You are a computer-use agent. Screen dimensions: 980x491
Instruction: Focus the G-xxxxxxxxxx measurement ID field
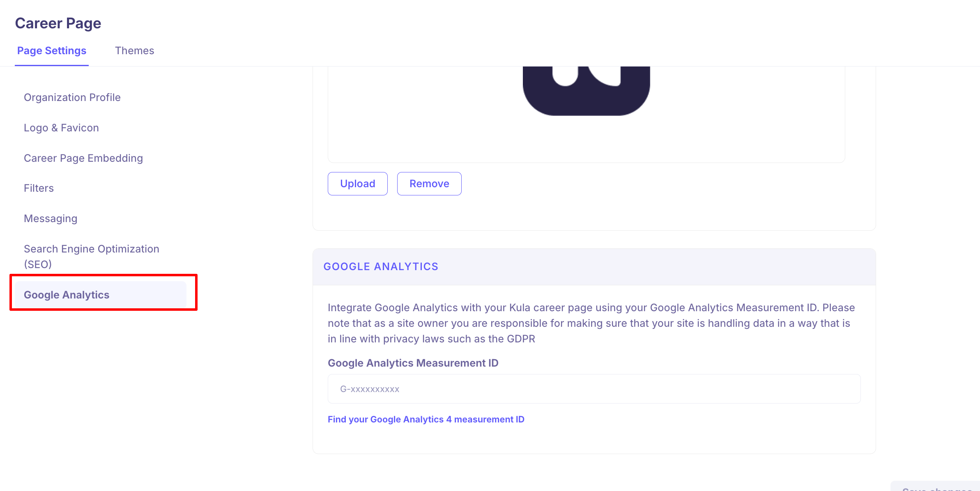point(594,389)
